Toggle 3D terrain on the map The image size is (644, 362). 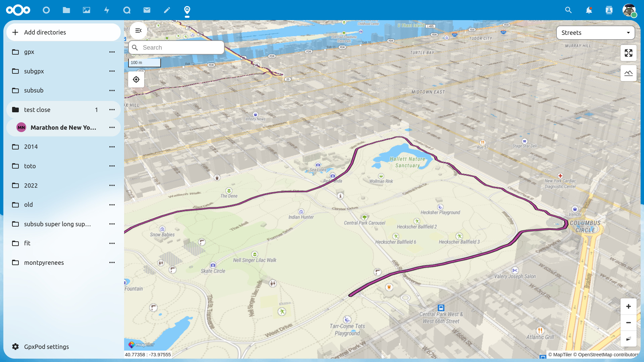(628, 73)
